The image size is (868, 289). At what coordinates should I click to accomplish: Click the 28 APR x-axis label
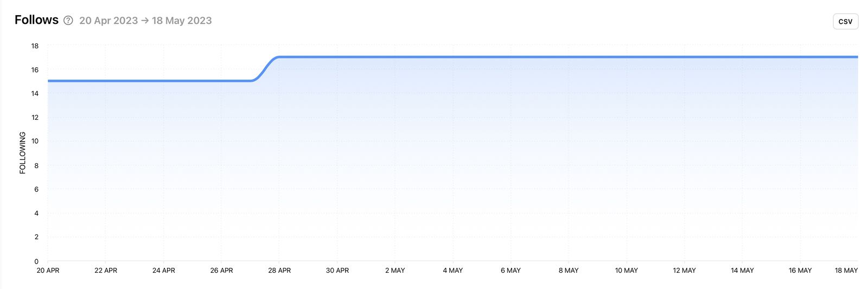(x=279, y=270)
